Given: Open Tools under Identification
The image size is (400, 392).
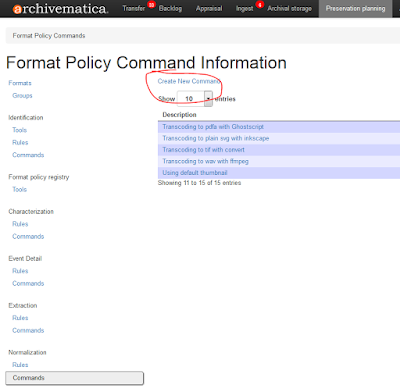Looking at the screenshot, I should pyautogui.click(x=19, y=130).
